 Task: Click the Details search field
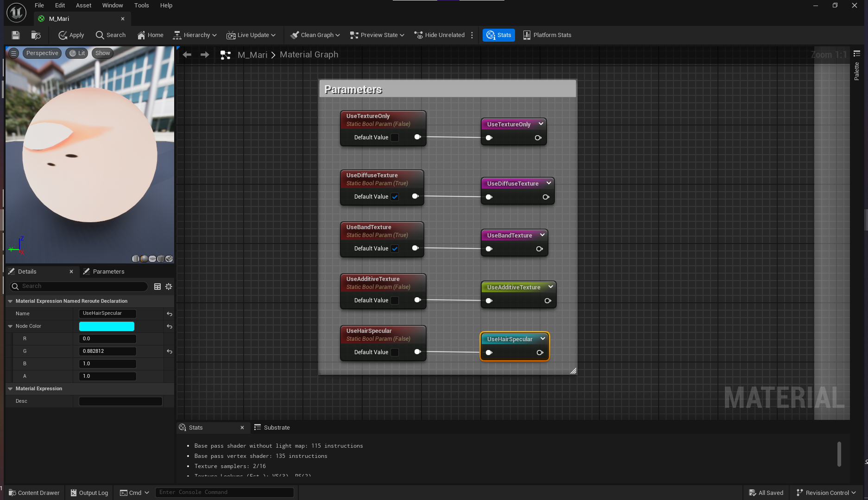click(79, 287)
